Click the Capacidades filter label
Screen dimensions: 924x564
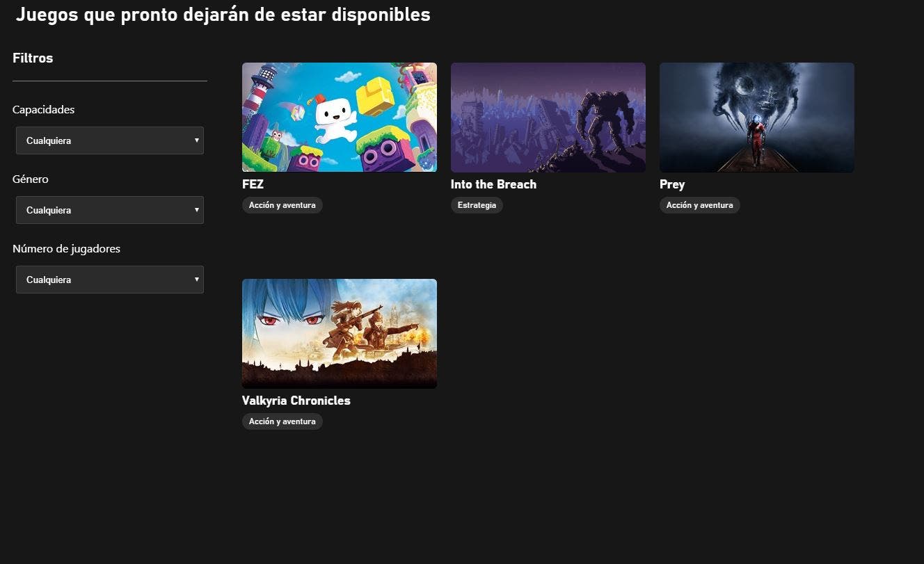pos(43,109)
